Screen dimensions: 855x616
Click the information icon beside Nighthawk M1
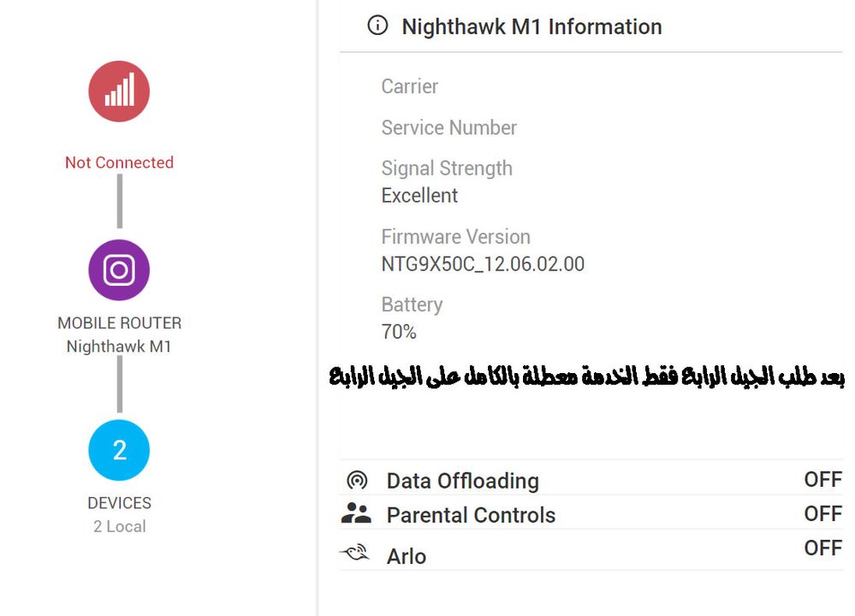pos(377,26)
